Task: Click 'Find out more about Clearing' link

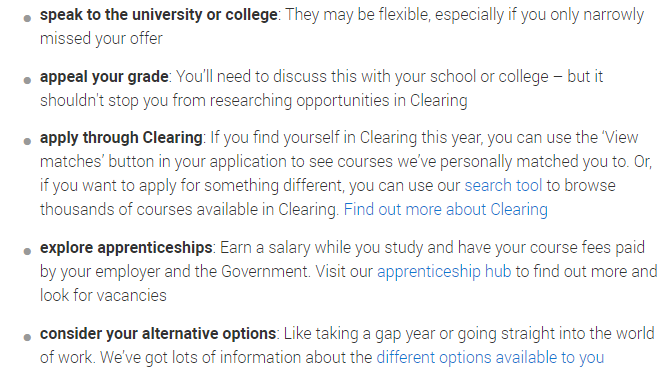Action: coord(446,209)
